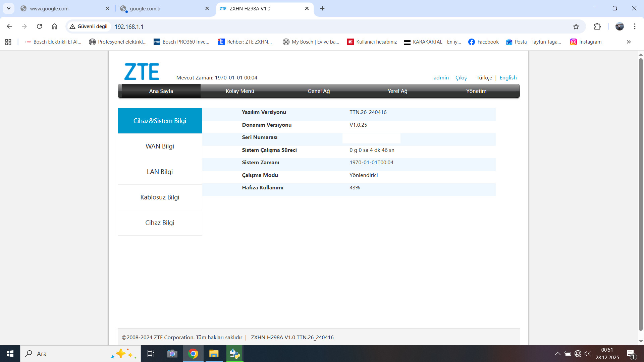The height and width of the screenshot is (362, 644).
Task: Open the tab search dropdown arrow
Action: click(8, 8)
